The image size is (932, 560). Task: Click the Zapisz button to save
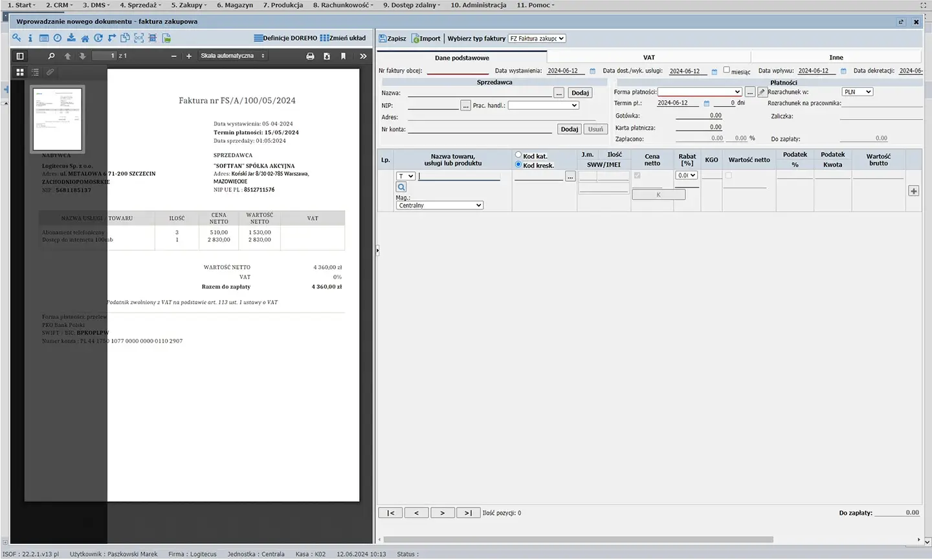[393, 39]
